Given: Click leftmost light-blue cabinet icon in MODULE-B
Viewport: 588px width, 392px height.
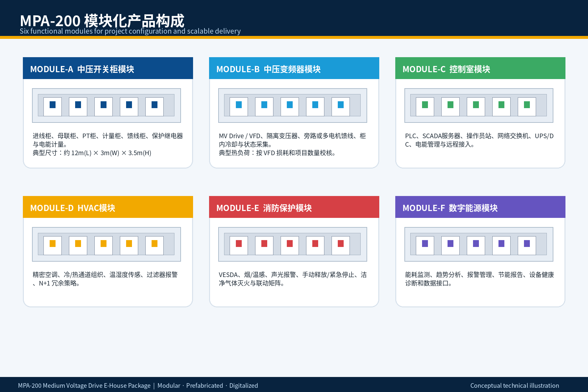Looking at the screenshot, I should (x=239, y=106).
